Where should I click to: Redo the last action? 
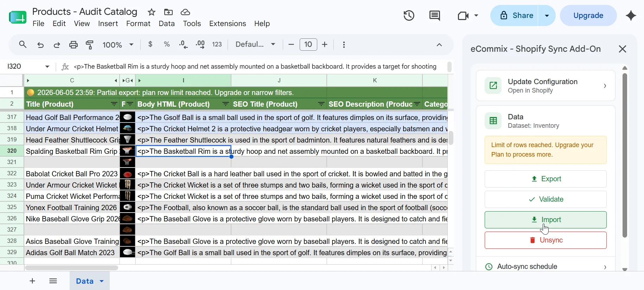[x=57, y=45]
